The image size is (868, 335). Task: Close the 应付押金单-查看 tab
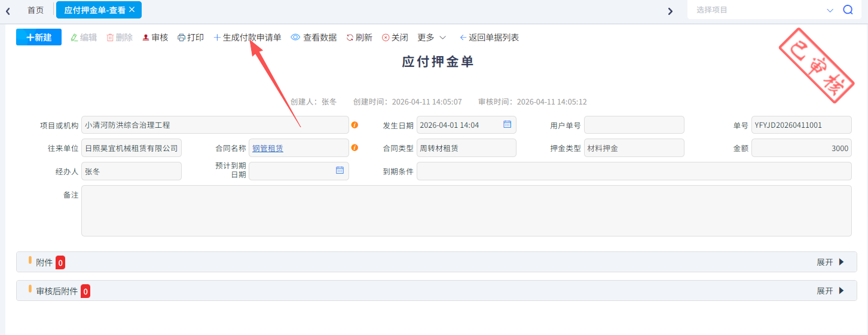point(132,10)
